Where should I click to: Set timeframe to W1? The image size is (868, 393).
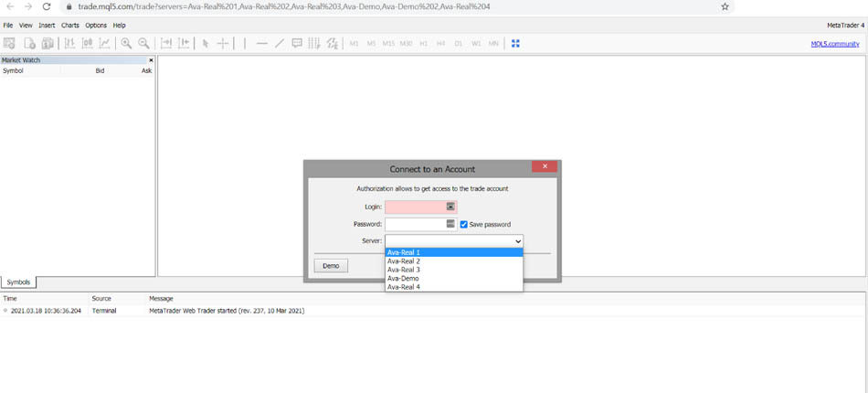(476, 43)
